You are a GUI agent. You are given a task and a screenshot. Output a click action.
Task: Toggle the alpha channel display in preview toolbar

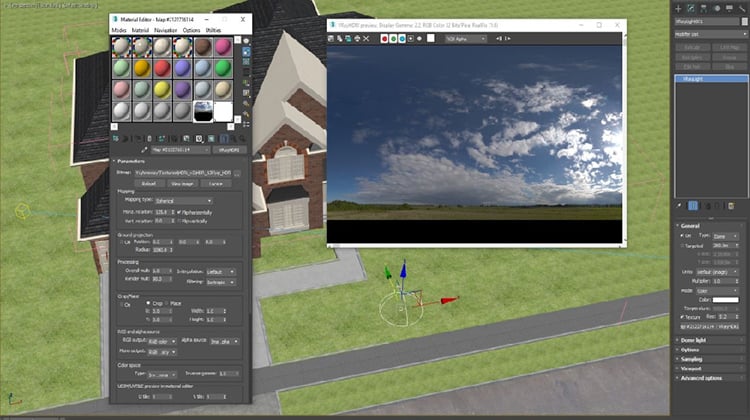click(x=411, y=38)
